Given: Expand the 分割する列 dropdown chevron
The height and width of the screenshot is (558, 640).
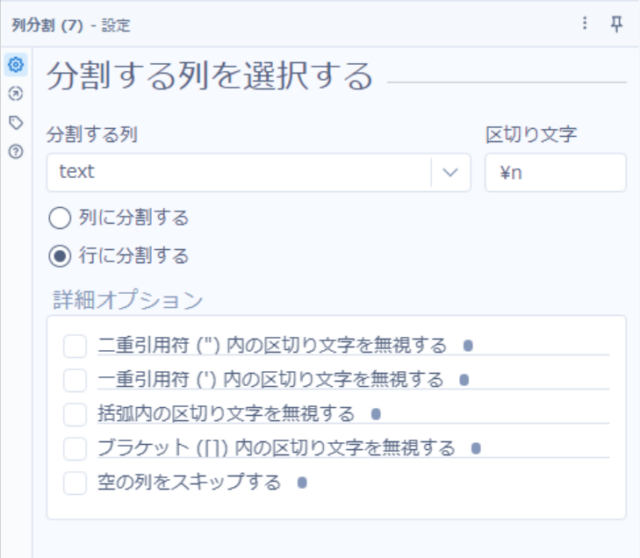Looking at the screenshot, I should coord(450,172).
